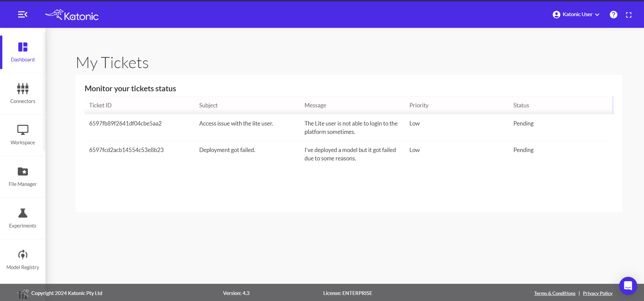
Task: Open the Model Registry icon
Action: 23,255
